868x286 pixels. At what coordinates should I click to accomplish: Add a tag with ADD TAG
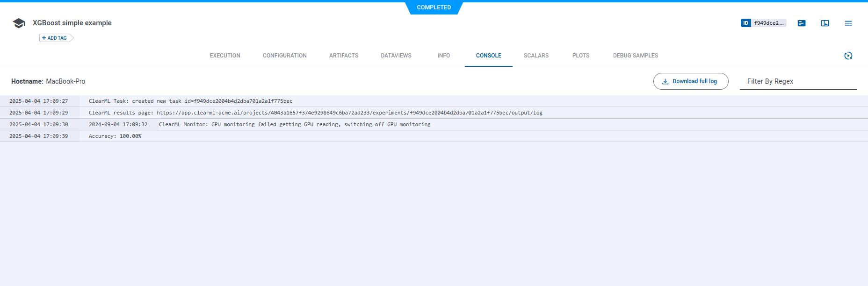55,38
